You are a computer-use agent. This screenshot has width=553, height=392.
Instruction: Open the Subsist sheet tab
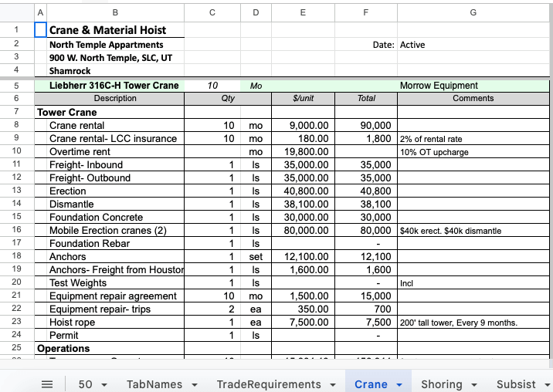516,384
